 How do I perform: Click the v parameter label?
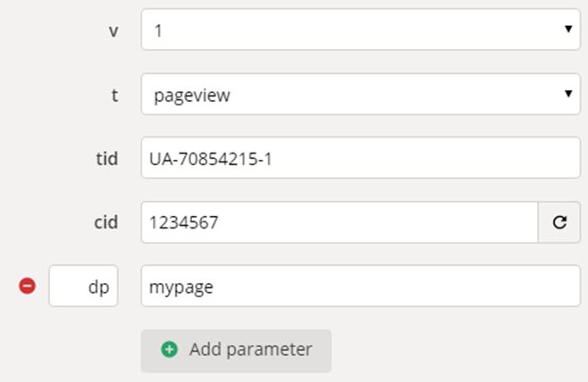[112, 29]
